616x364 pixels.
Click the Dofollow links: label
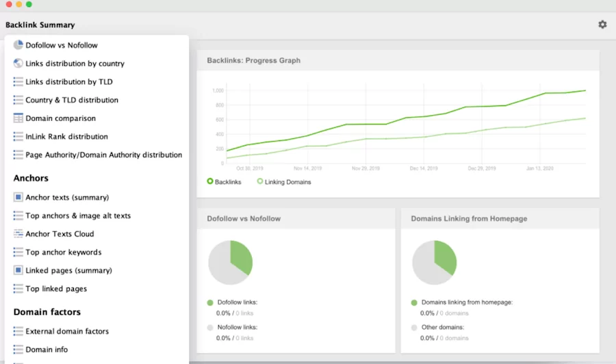click(x=238, y=302)
